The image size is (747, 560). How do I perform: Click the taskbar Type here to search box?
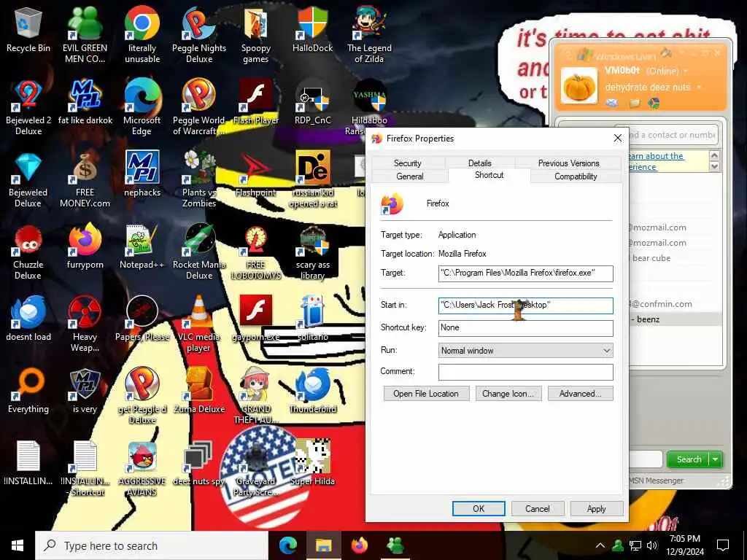(x=152, y=545)
